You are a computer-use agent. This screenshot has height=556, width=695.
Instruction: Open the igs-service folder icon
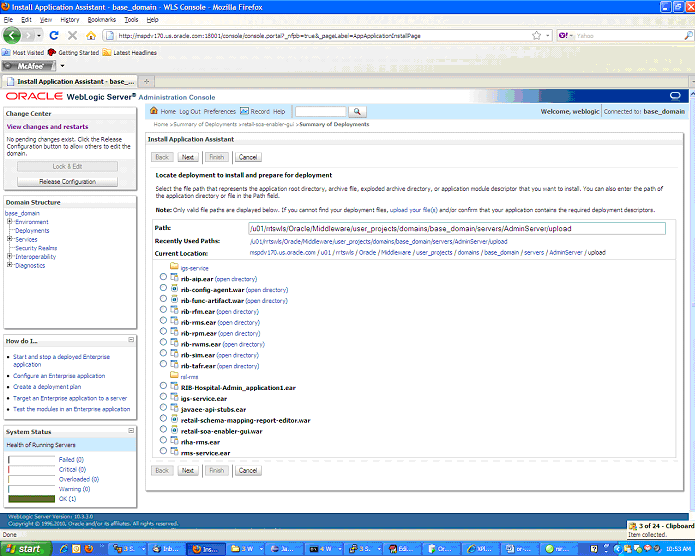(x=174, y=266)
